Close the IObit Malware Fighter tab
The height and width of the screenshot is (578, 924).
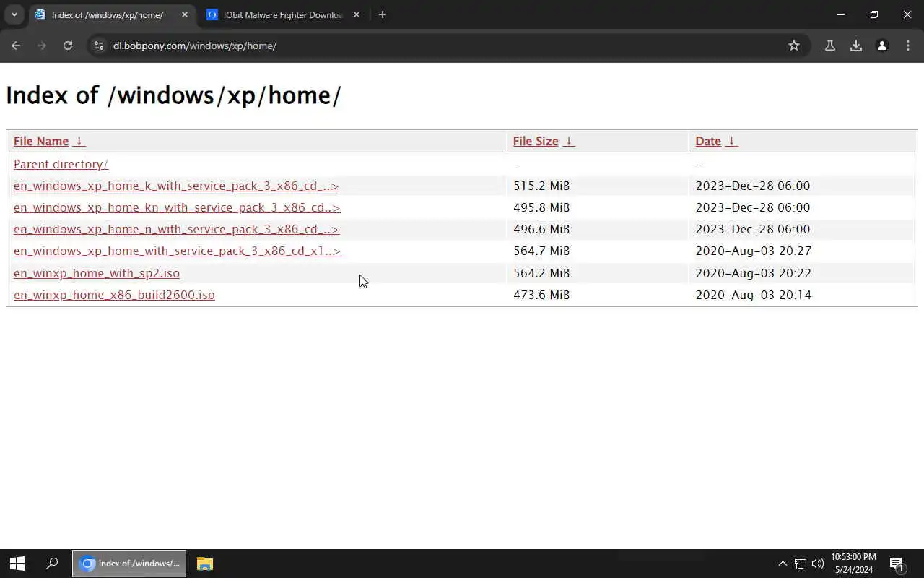(356, 14)
